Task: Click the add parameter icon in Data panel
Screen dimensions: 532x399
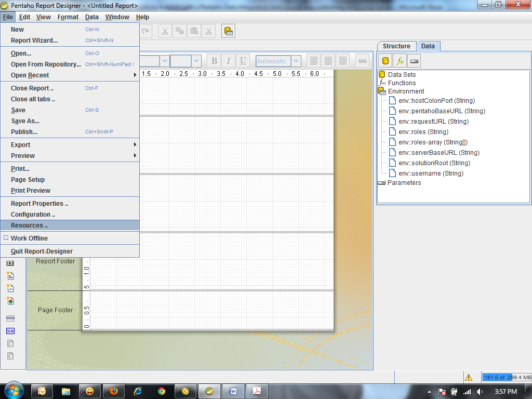Action: click(414, 61)
